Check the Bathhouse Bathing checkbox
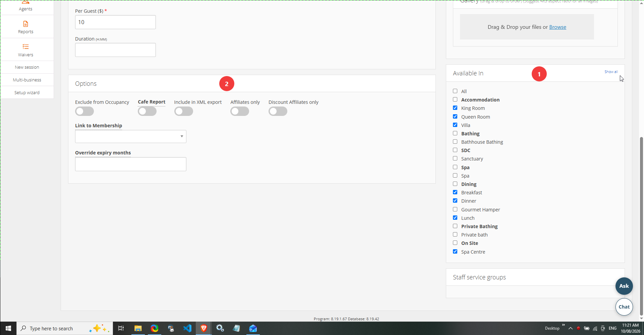 tap(455, 142)
